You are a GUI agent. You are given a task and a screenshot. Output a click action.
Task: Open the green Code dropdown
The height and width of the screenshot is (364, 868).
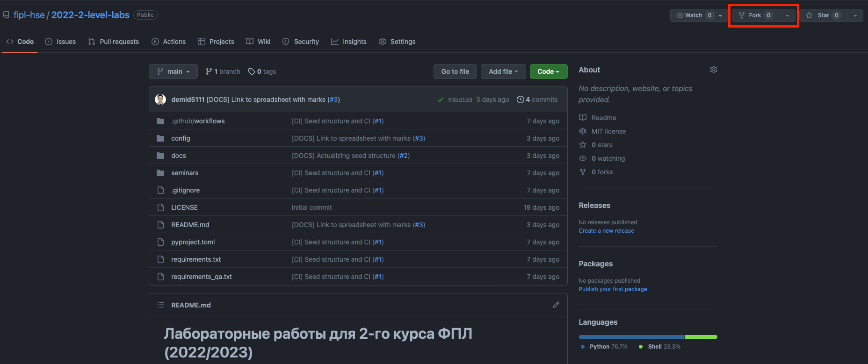coord(549,71)
